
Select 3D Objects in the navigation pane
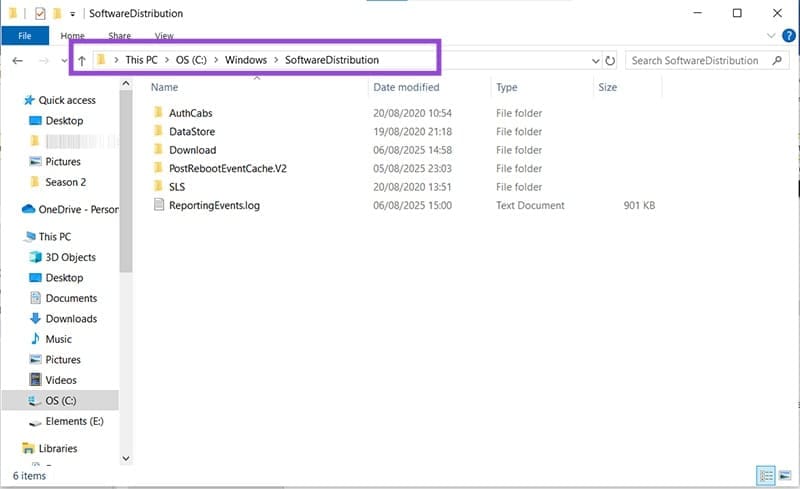[x=70, y=257]
